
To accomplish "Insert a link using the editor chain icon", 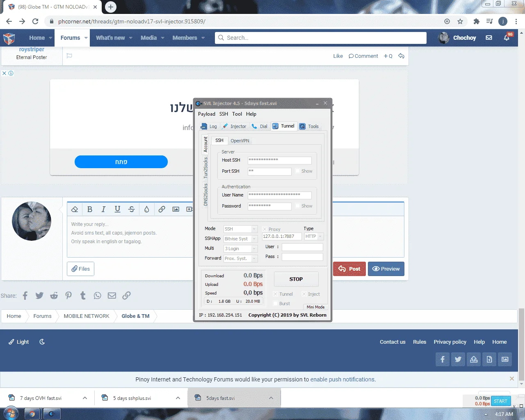I will [x=162, y=209].
